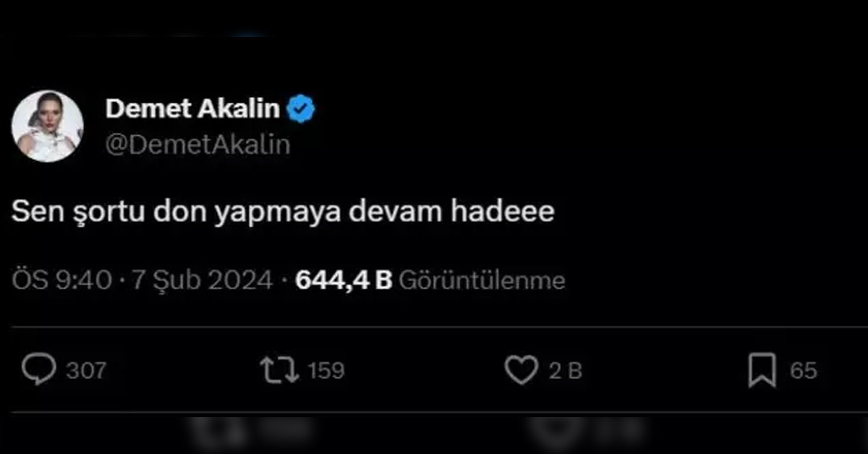
Task: Click the 307 replies count
Action: point(86,371)
